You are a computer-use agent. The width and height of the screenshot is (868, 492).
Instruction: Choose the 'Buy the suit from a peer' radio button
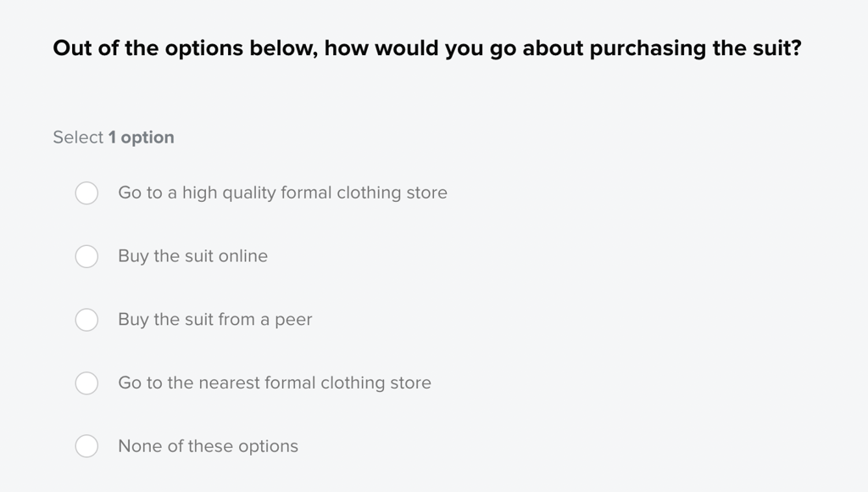[x=87, y=320]
